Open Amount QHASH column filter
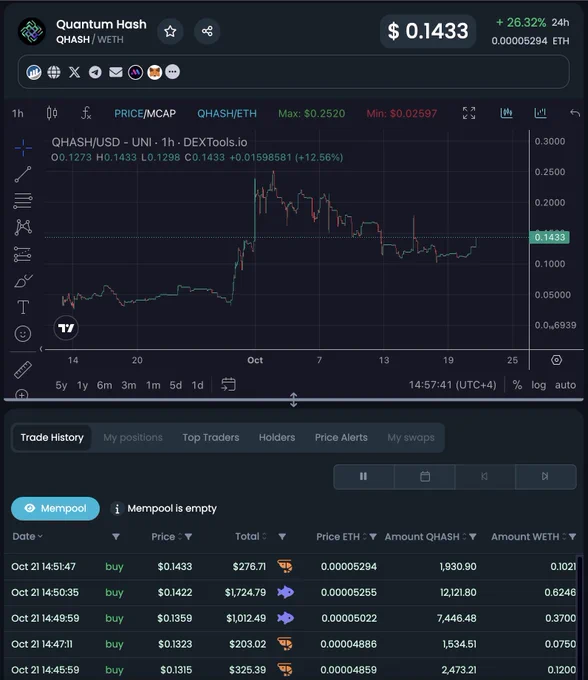The width and height of the screenshot is (588, 680). [473, 537]
